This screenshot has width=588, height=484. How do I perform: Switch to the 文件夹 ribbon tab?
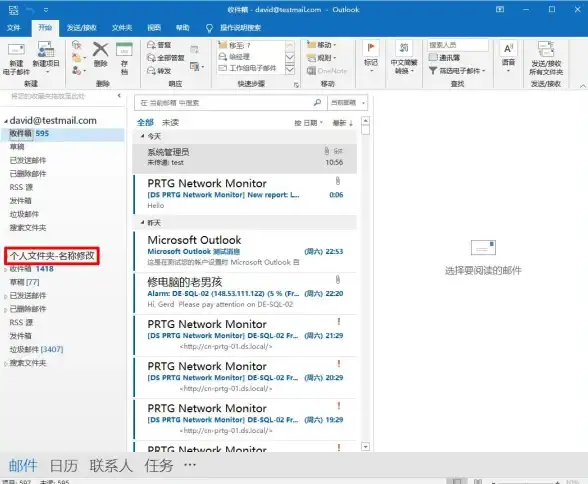coord(122,28)
